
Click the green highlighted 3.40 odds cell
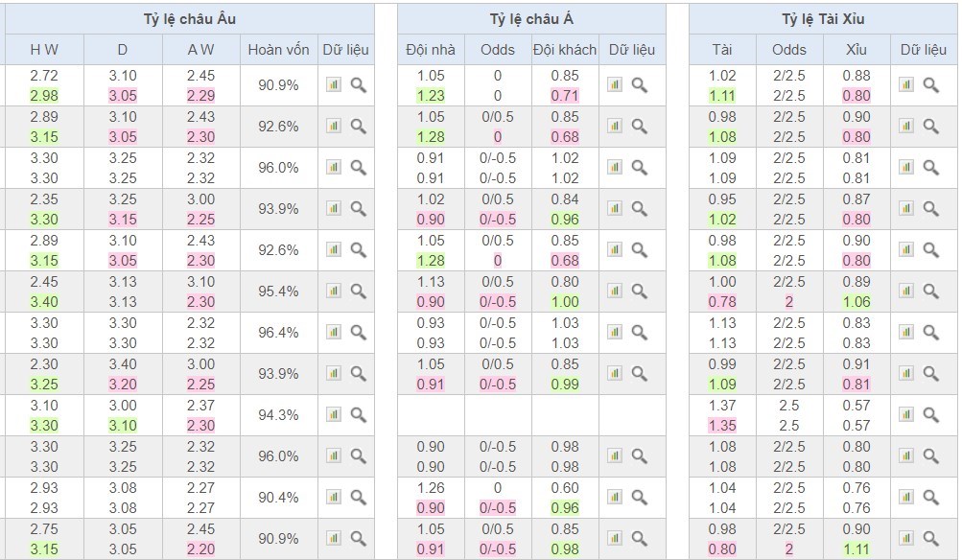click(42, 301)
